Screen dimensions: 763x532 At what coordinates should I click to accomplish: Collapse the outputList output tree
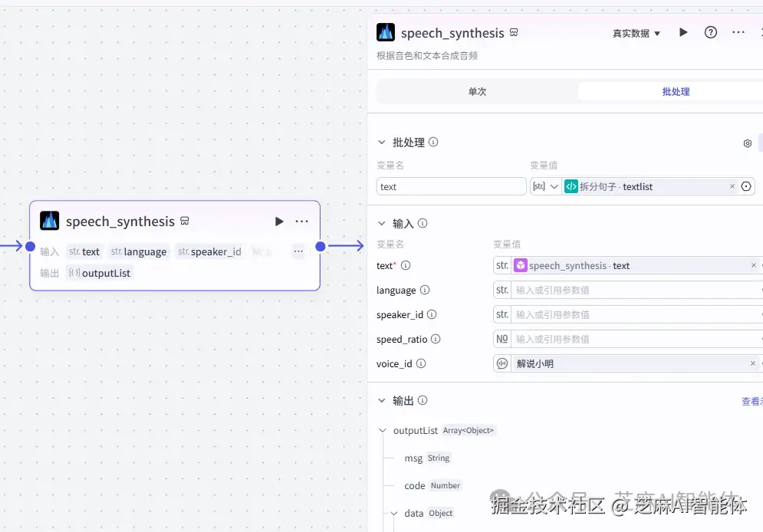pyautogui.click(x=383, y=430)
